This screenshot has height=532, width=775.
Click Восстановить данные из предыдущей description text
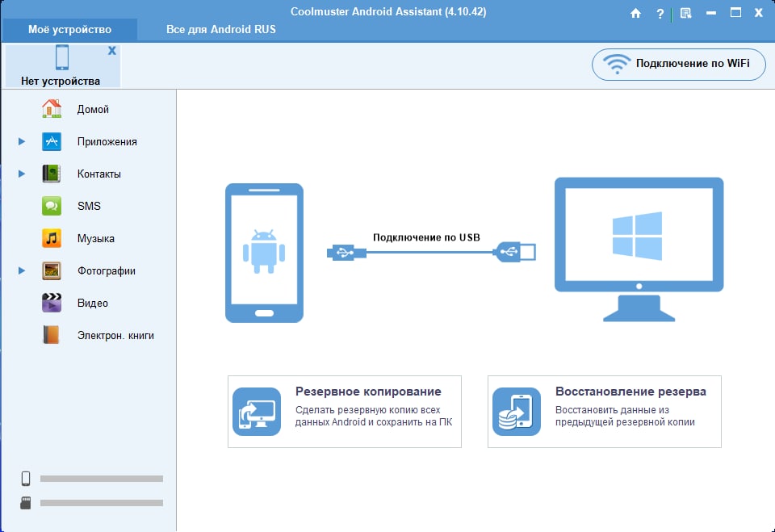pos(625,416)
